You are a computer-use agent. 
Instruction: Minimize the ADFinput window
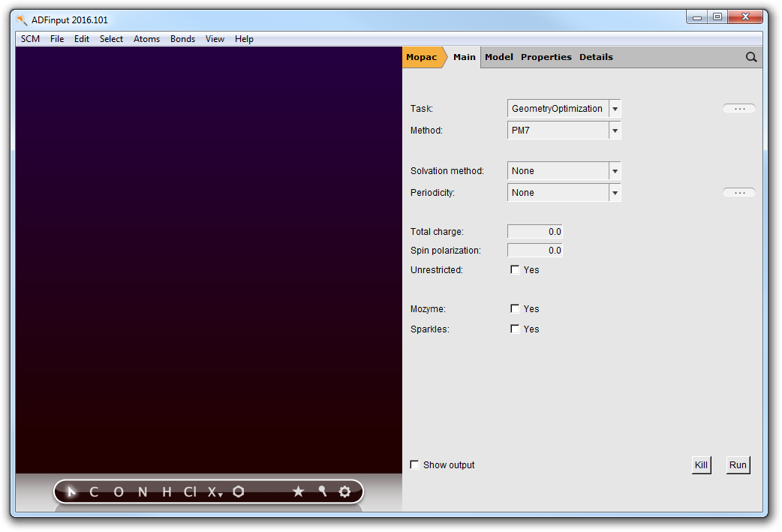pyautogui.click(x=697, y=17)
